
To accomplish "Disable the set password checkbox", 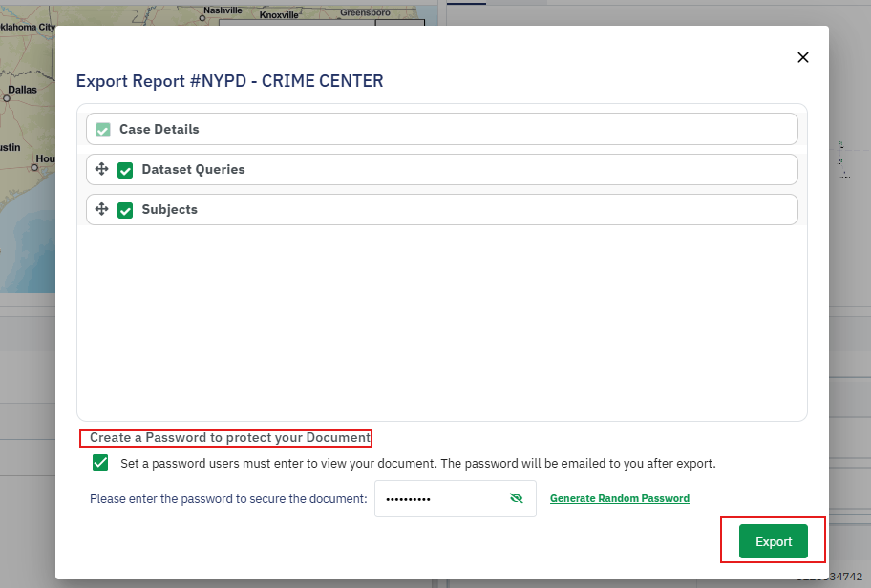I will (x=100, y=463).
